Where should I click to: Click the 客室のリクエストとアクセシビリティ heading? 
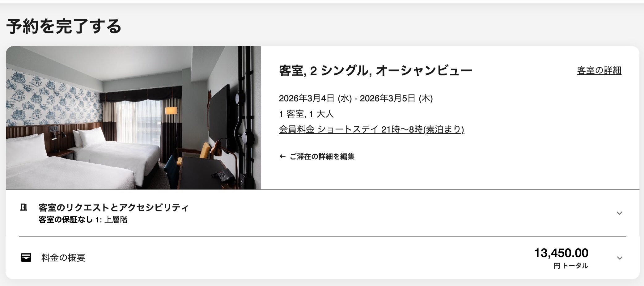[113, 207]
